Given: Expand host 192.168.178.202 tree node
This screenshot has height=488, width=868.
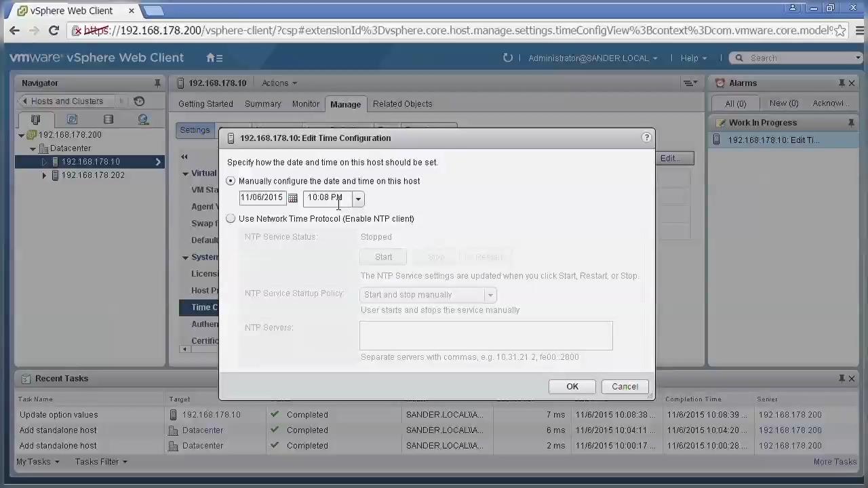Looking at the screenshot, I should tap(44, 176).
